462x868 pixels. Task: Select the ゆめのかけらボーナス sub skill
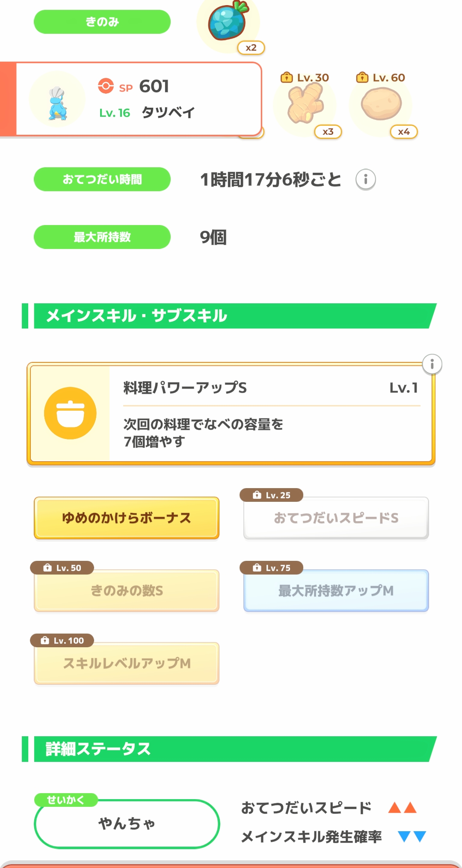(127, 518)
